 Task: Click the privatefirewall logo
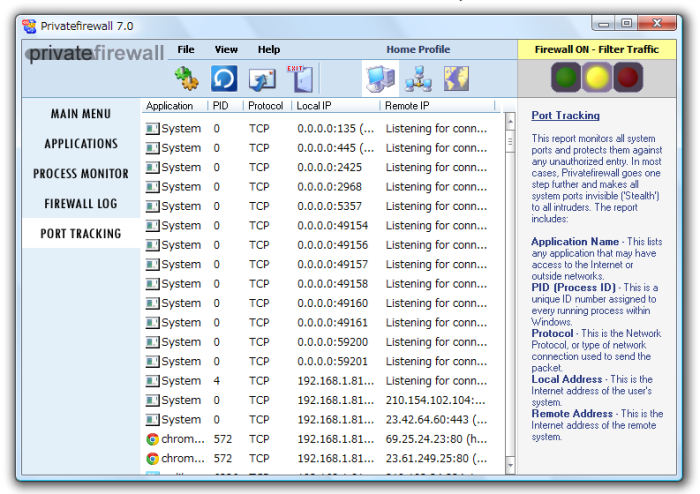95,53
